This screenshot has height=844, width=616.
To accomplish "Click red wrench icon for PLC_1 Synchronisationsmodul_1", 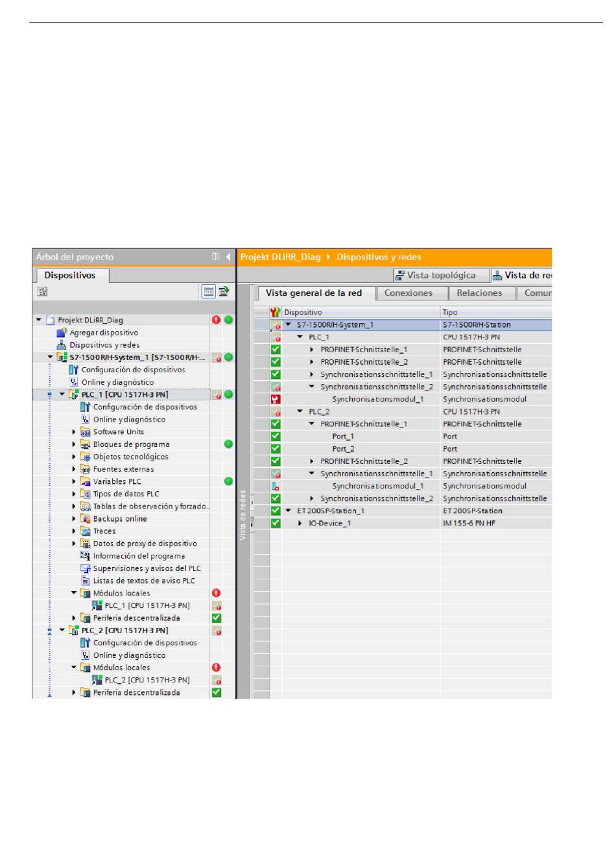I will tap(276, 400).
